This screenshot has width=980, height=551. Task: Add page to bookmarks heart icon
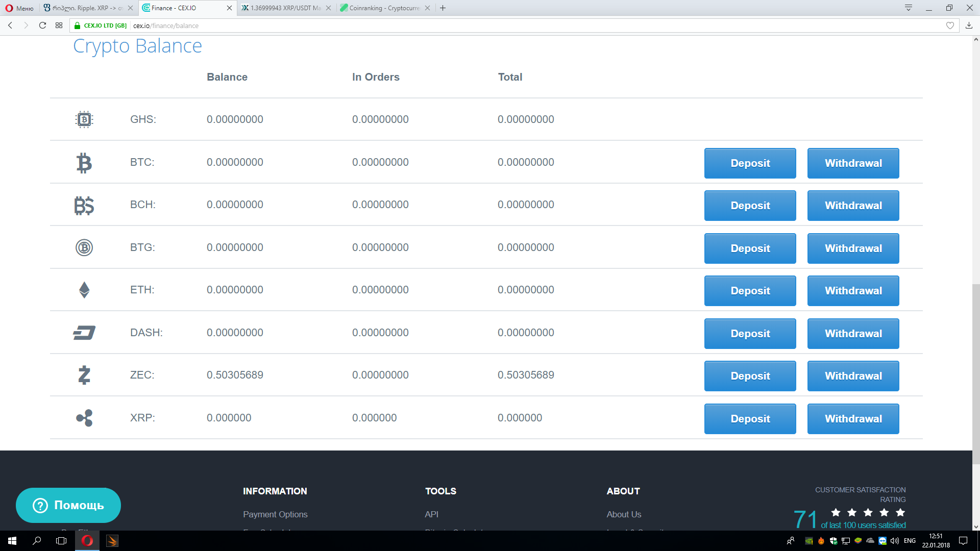click(950, 26)
